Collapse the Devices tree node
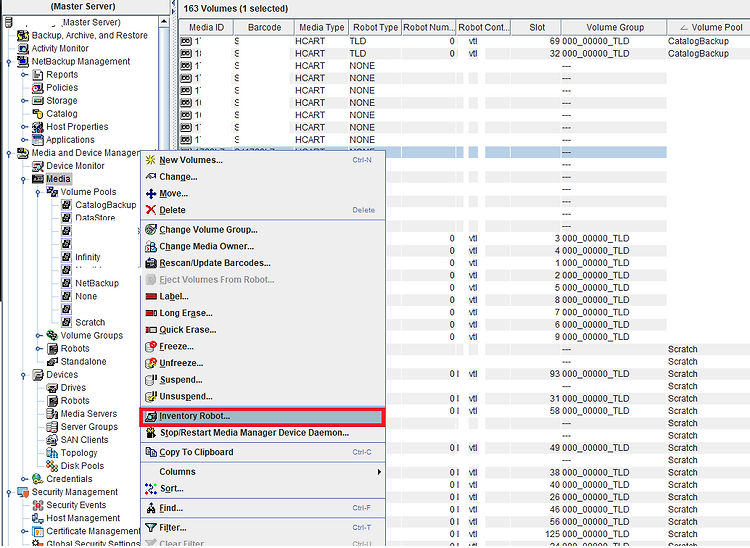Screen dimensions: 750x548 pyautogui.click(x=23, y=375)
